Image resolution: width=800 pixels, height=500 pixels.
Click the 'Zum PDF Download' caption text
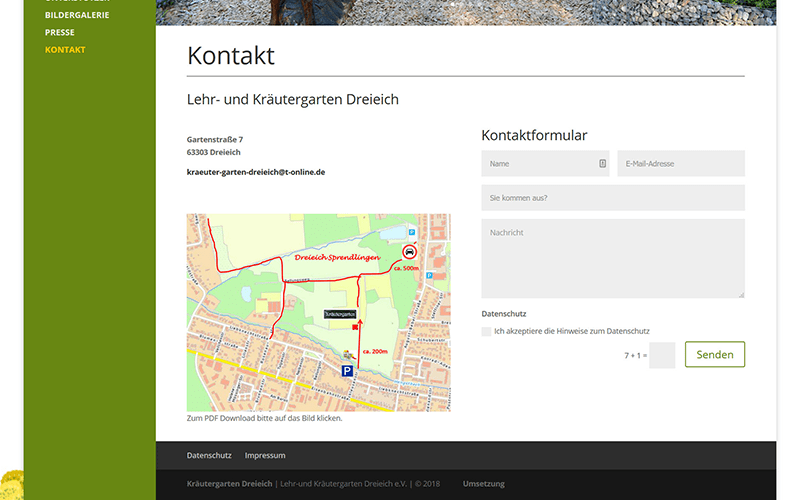coord(264,418)
